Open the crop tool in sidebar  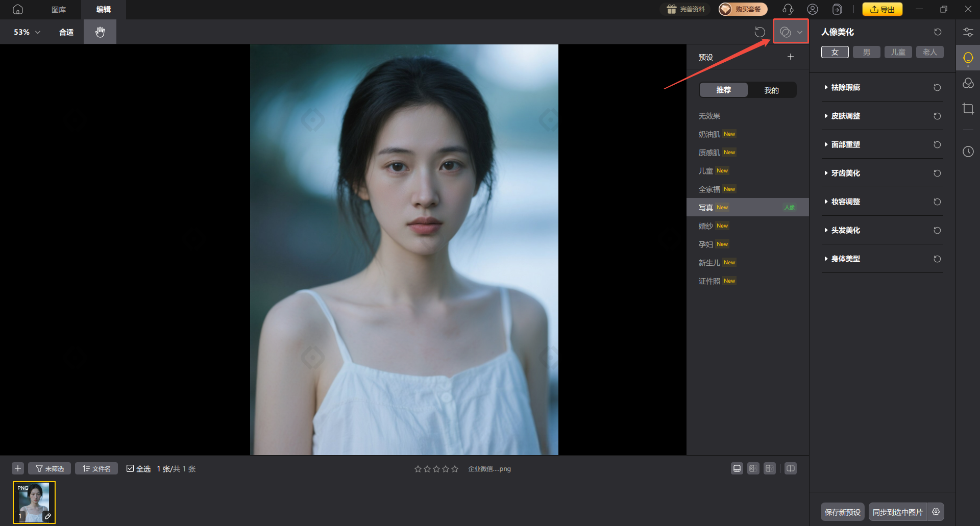click(968, 109)
